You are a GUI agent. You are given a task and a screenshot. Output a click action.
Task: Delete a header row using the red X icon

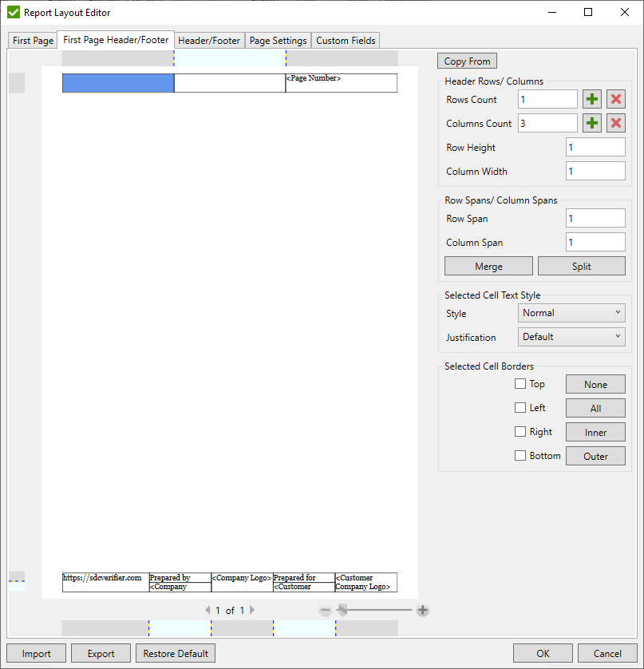(615, 99)
